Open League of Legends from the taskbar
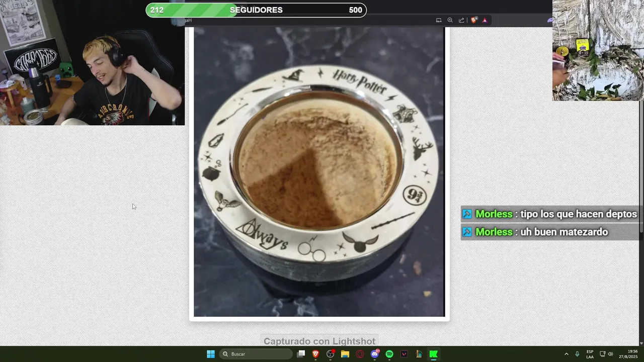The width and height of the screenshot is (644, 362). tap(419, 354)
